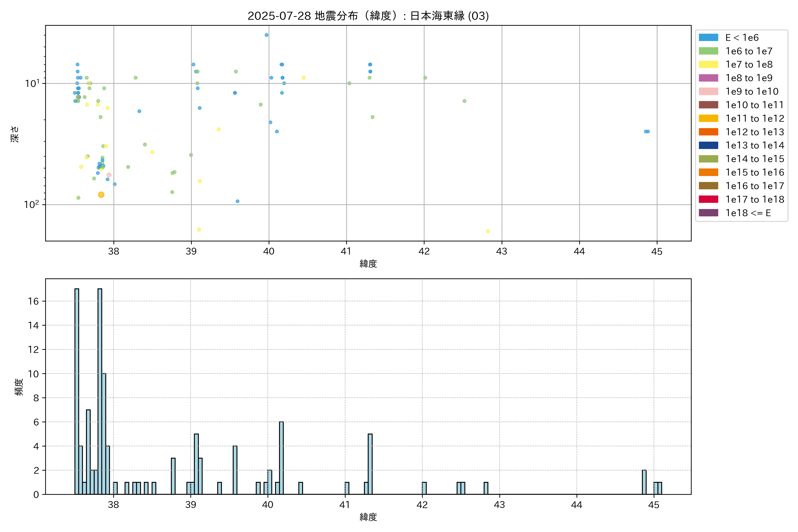Screen dimensions: 798x532
Task: Click the red 1e17 to 1e18 swatch
Action: (708, 199)
